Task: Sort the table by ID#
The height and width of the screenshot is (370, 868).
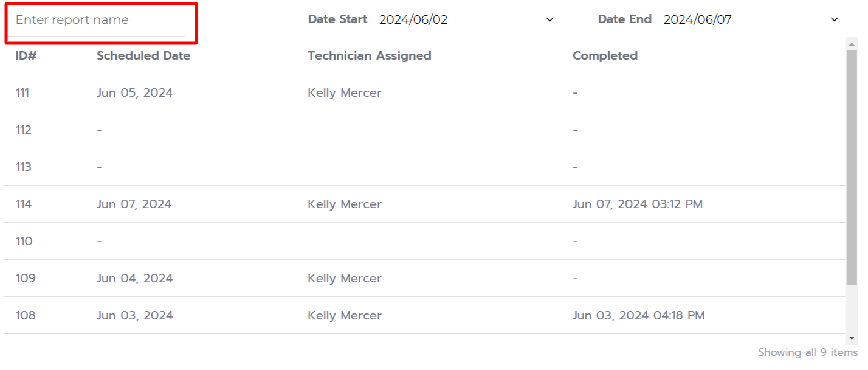Action: [23, 55]
